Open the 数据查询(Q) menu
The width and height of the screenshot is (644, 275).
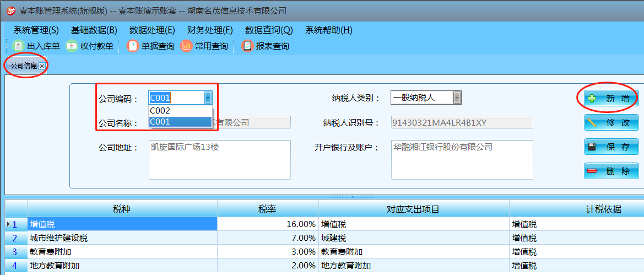[x=269, y=30]
